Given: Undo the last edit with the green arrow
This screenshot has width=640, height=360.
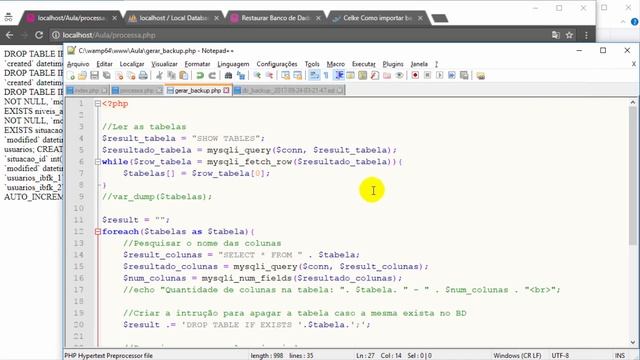Looking at the screenshot, I should point(200,76).
